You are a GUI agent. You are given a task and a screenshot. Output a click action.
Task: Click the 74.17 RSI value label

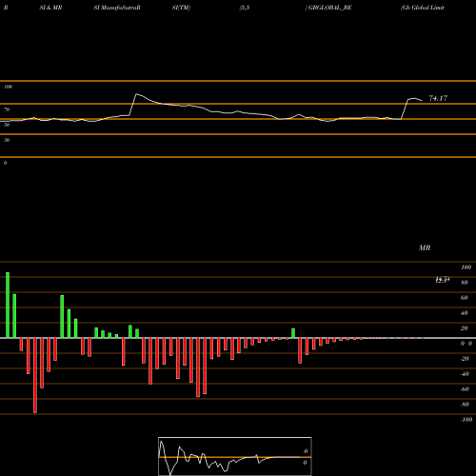click(438, 98)
